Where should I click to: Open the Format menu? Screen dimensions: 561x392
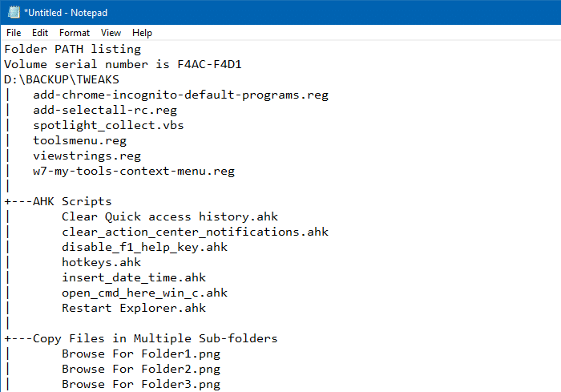tap(75, 33)
